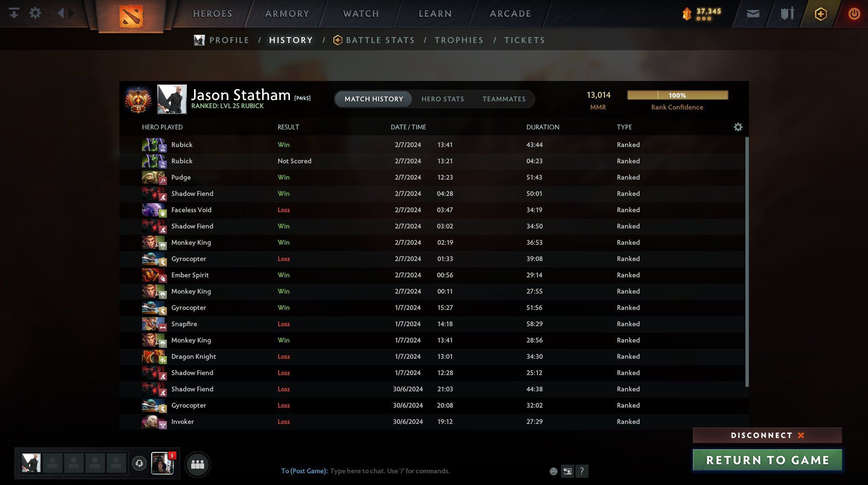Toggle the voice chat headset icon

139,464
